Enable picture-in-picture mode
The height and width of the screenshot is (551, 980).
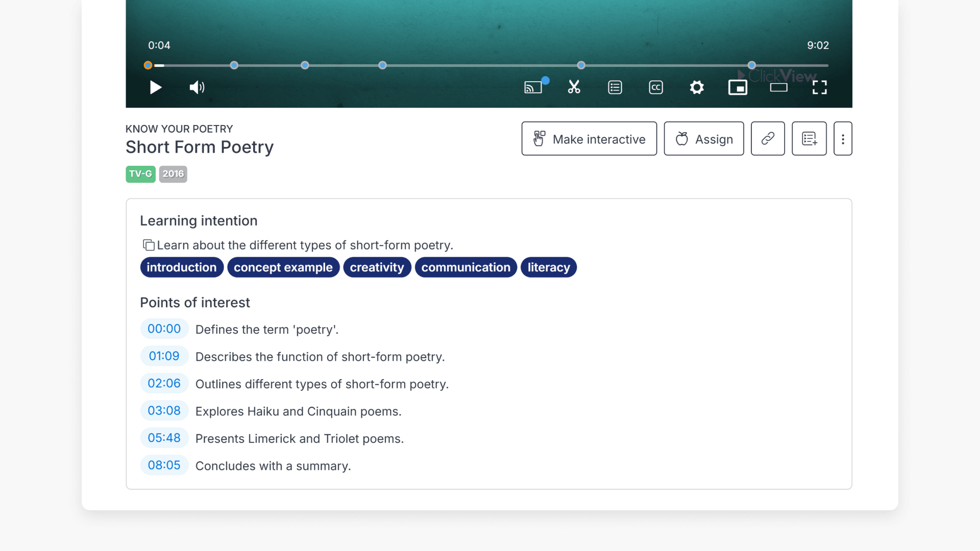pos(738,88)
